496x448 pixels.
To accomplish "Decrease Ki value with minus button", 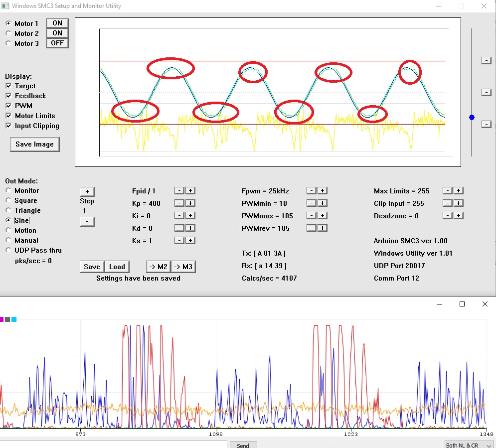I will click(179, 216).
